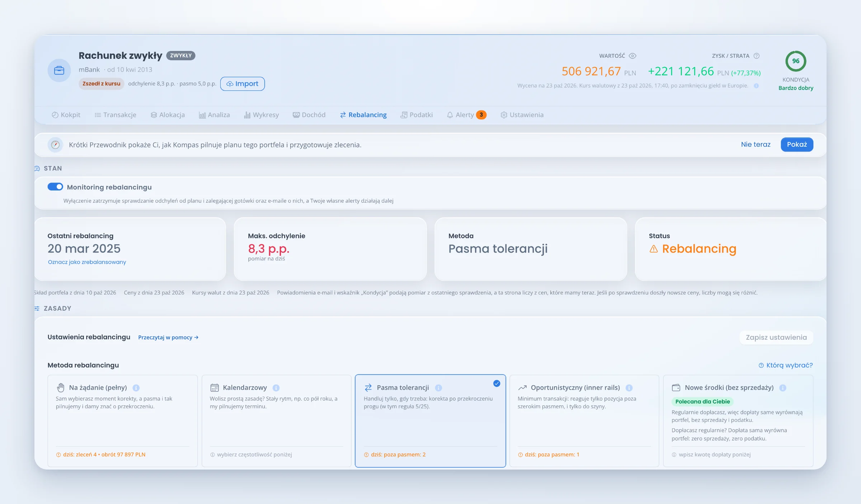Click Oznacz jako zrebalansowany link
The width and height of the screenshot is (861, 504).
click(87, 262)
